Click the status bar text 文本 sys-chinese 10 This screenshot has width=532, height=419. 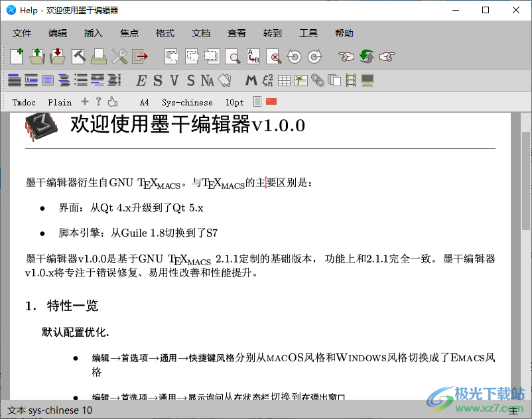pos(50,410)
